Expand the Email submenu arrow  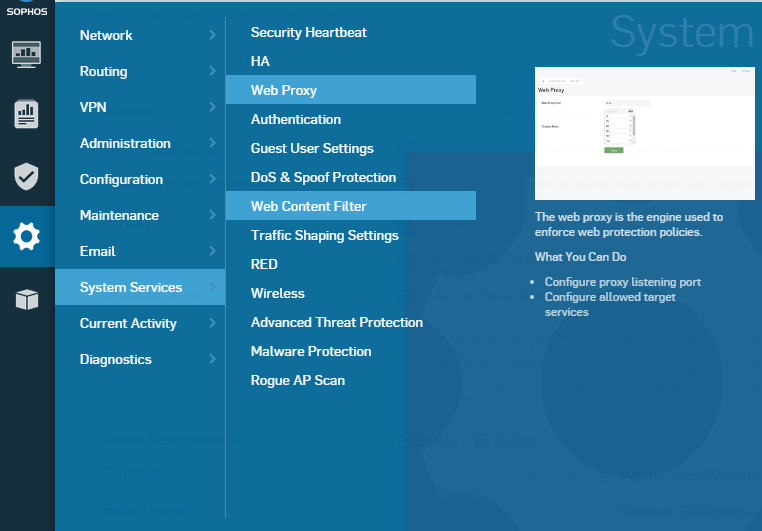tap(212, 251)
